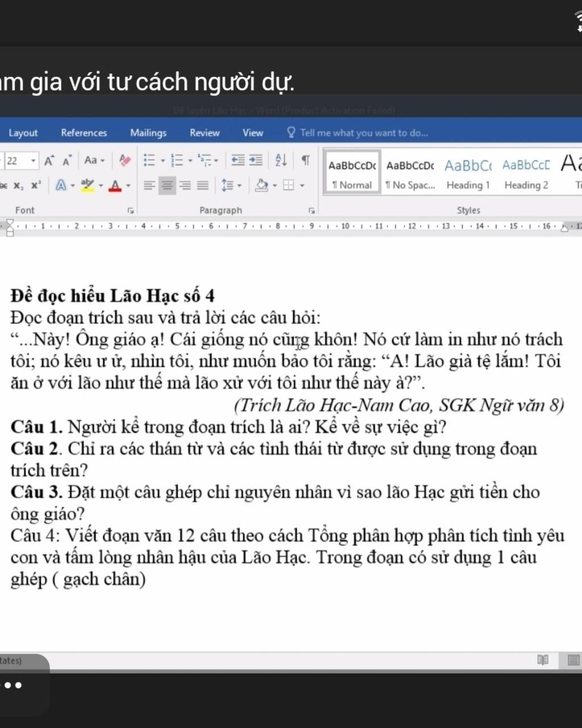Apply the Normal style
Image resolution: width=582 pixels, height=728 pixels.
pyautogui.click(x=352, y=173)
